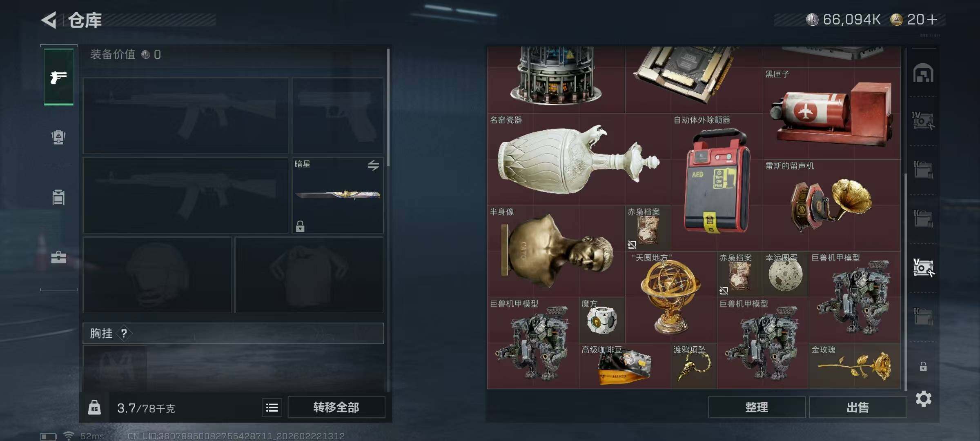
Task: Open the chest rig clipboard tab icon
Action: 58,197
